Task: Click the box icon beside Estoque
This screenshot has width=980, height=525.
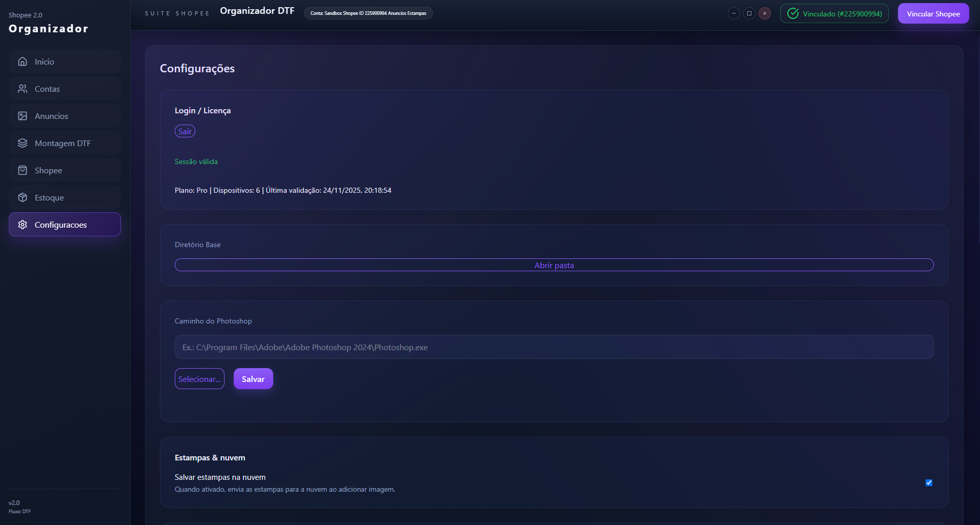Action: click(23, 197)
